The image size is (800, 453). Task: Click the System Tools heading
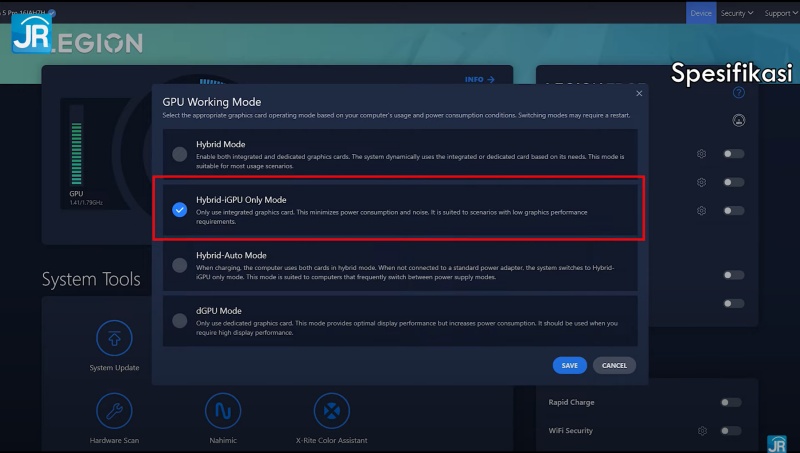coord(91,279)
